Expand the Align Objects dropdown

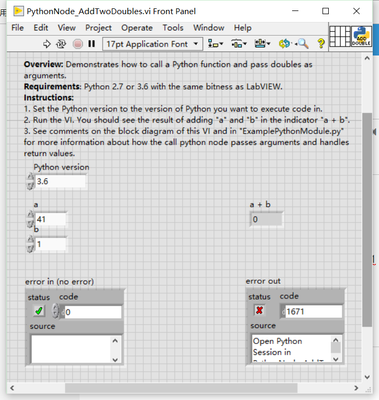pos(216,44)
